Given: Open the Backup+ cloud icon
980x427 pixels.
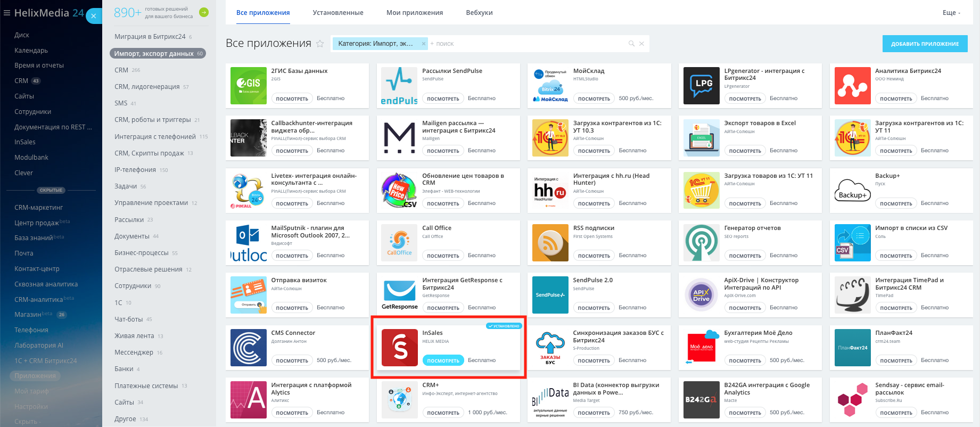Looking at the screenshot, I should 853,191.
